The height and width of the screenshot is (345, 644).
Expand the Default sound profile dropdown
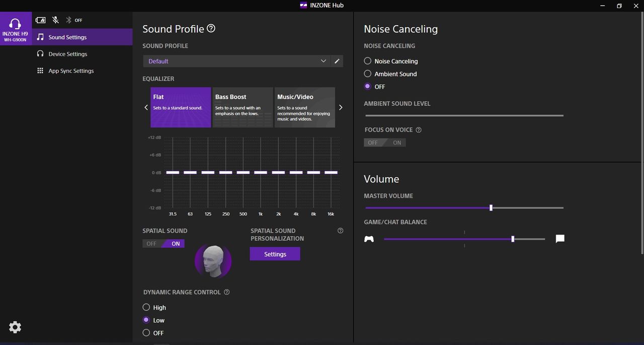[x=236, y=61]
